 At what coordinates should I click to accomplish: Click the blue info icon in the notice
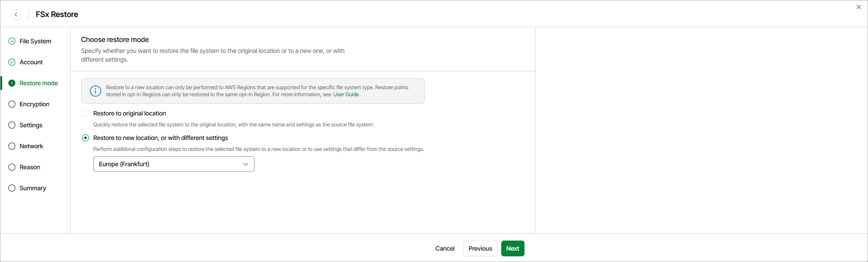coord(96,91)
